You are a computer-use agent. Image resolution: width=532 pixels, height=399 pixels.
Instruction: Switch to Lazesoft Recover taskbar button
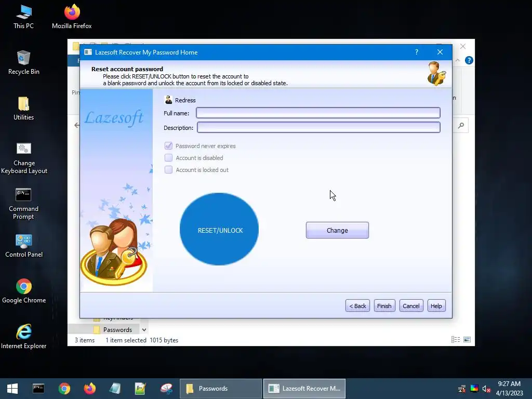click(304, 389)
